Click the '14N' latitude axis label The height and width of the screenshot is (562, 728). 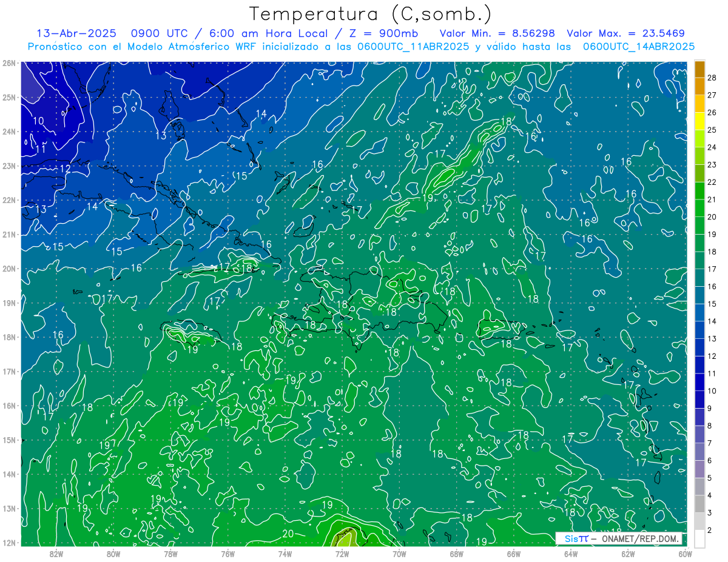point(8,474)
